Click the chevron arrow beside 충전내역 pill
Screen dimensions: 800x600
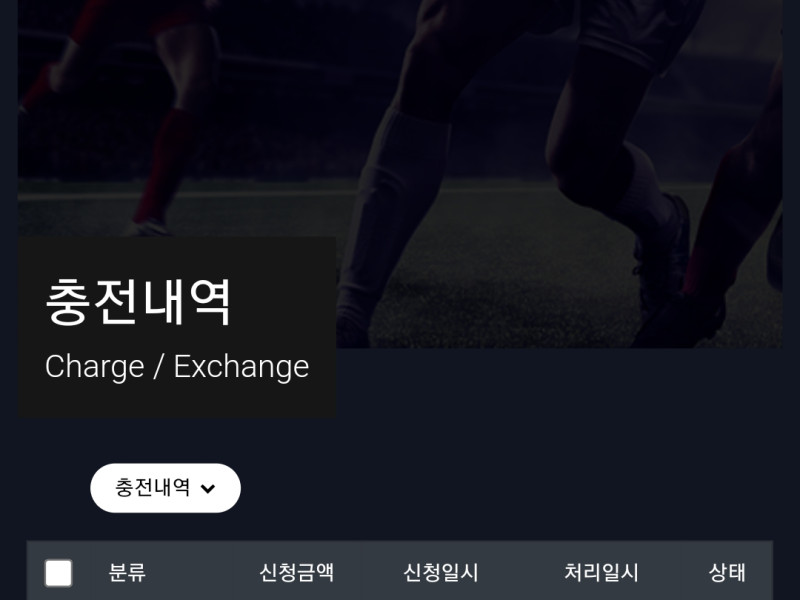point(208,489)
